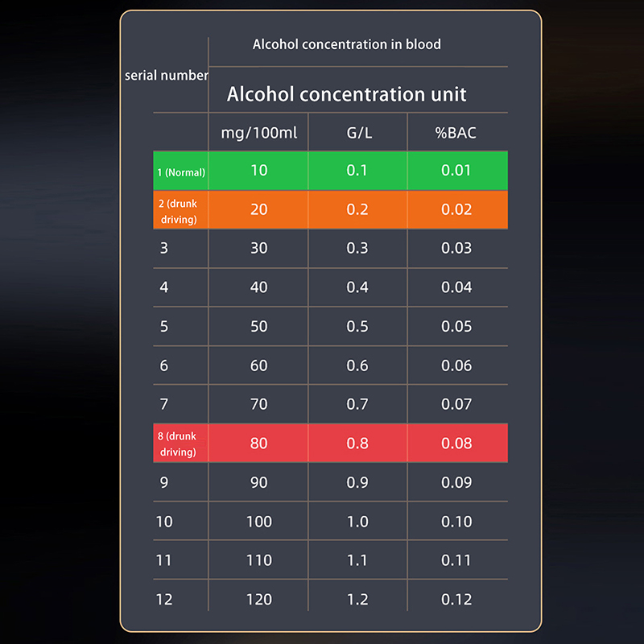Image resolution: width=644 pixels, height=644 pixels.
Task: Click the 1.0 value in G/L column
Action: [x=357, y=522]
